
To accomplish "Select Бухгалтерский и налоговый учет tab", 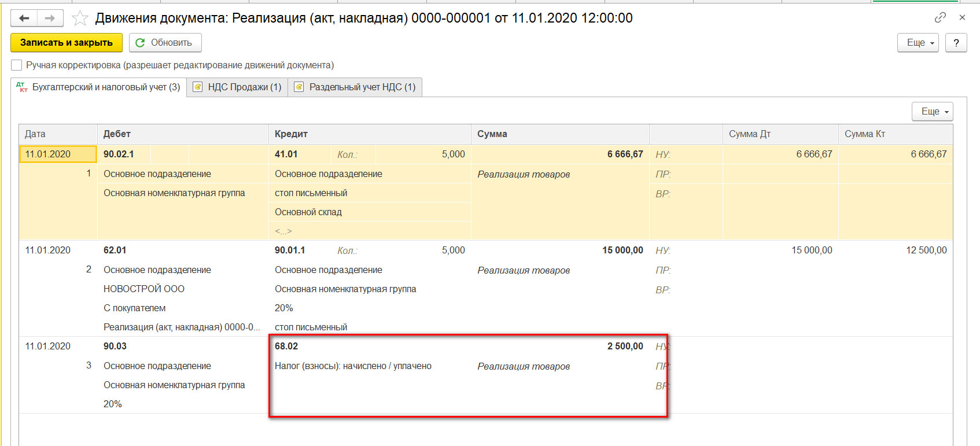I will [x=99, y=87].
